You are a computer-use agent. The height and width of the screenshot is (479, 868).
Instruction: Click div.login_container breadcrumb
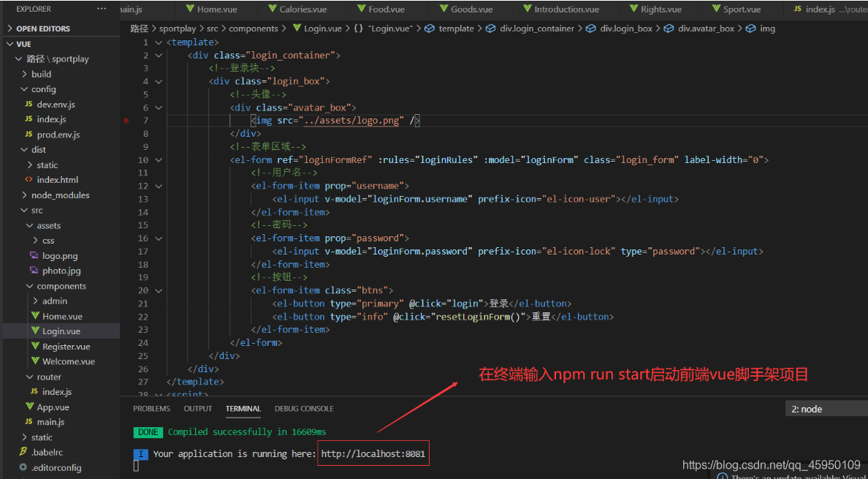(537, 29)
